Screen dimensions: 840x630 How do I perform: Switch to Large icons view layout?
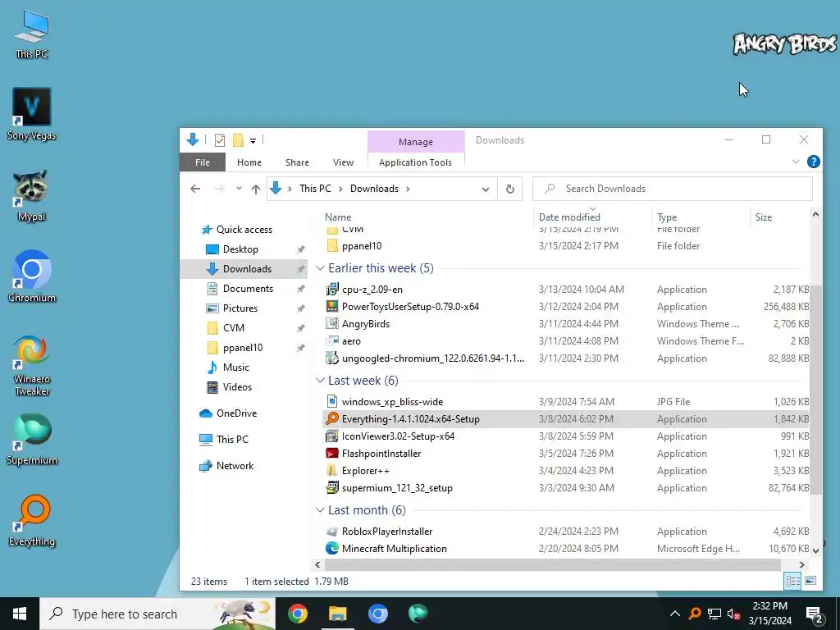(x=810, y=581)
